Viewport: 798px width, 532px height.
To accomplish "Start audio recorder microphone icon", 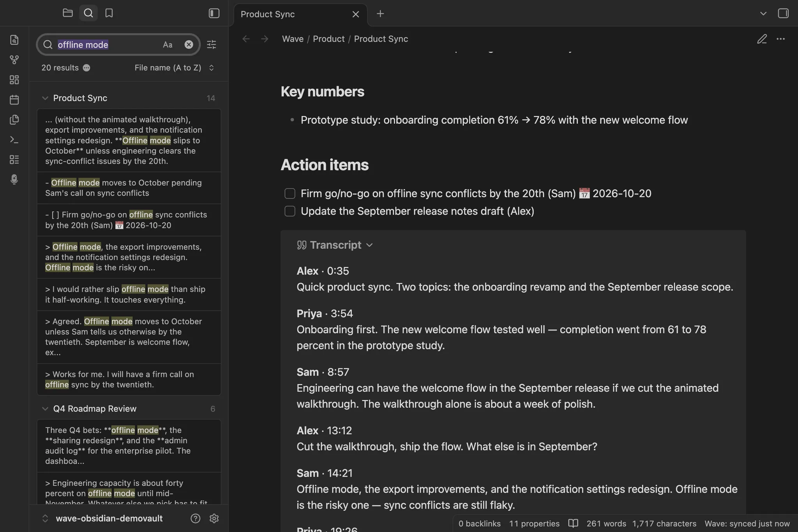I will 14,179.
